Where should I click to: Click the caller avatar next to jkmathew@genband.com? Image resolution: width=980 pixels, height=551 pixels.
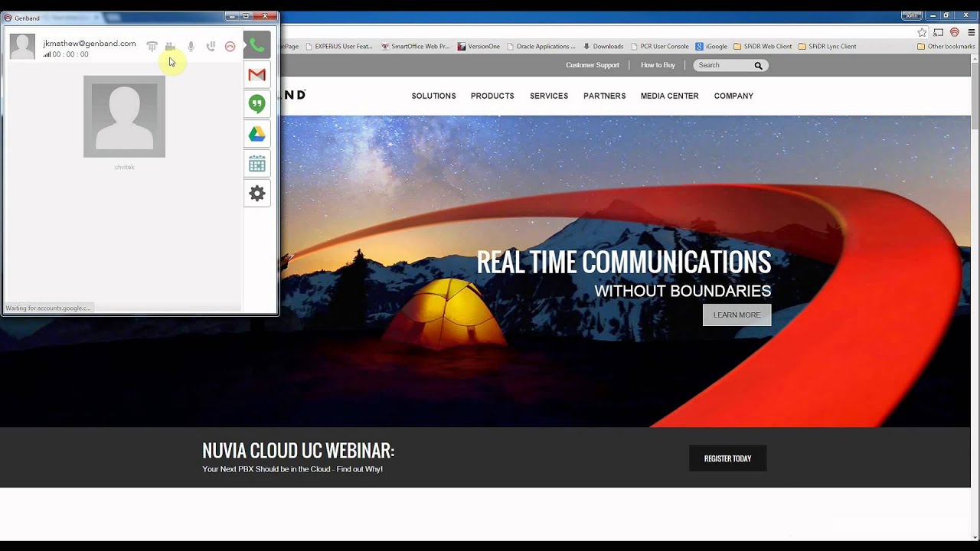(x=22, y=47)
